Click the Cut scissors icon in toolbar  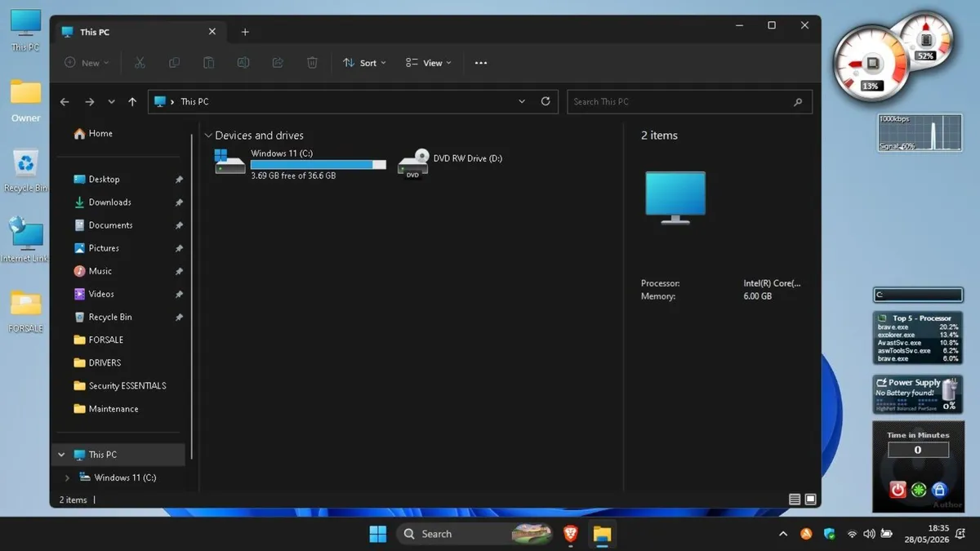tap(140, 63)
